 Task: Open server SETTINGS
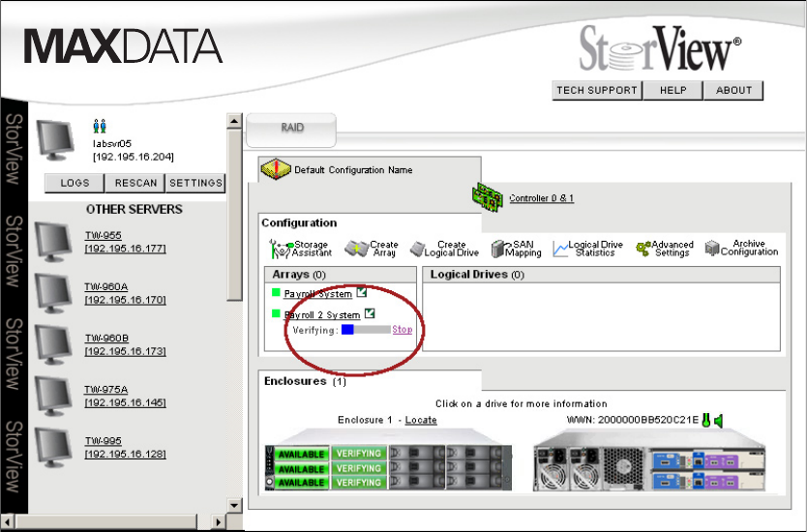(x=195, y=183)
